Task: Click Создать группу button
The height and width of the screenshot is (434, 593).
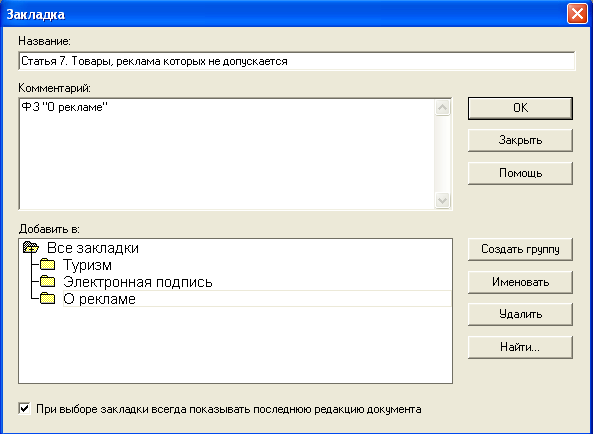Action: coord(520,250)
